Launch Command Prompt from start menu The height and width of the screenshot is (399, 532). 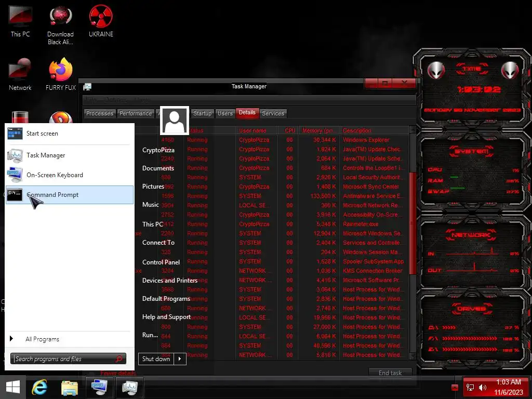pos(70,195)
